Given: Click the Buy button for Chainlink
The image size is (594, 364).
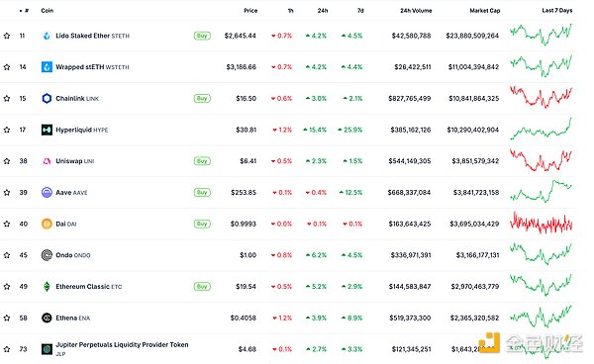Looking at the screenshot, I should tap(202, 98).
